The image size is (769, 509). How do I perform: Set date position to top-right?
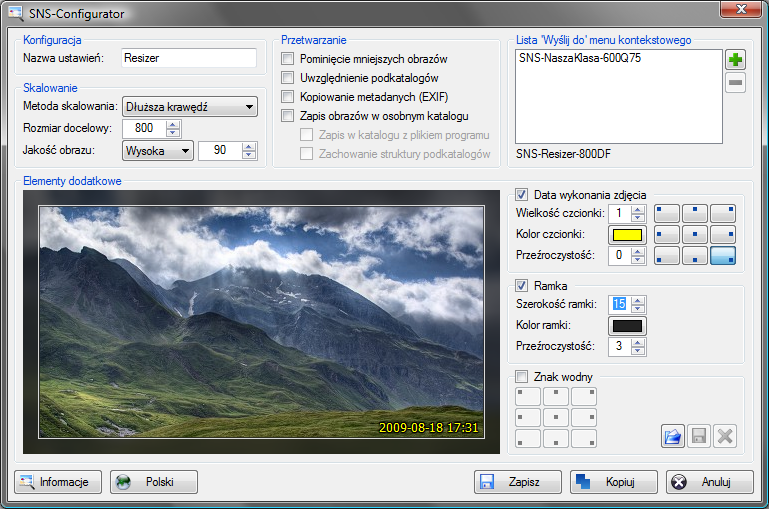point(723,214)
